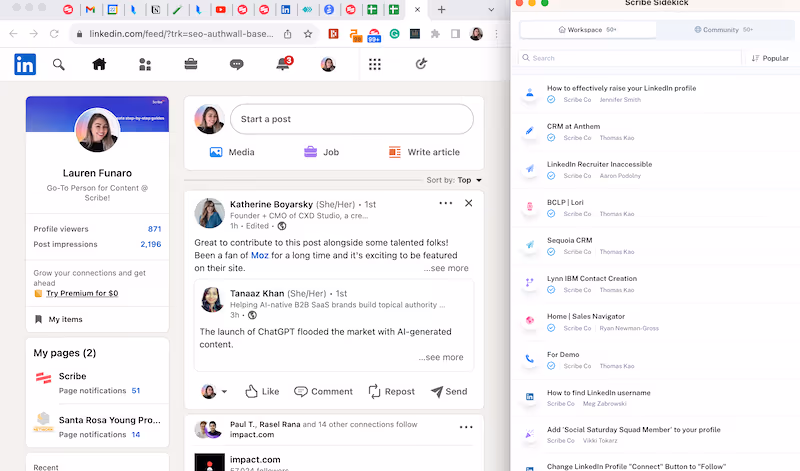Click the Scribe Sidekick search field
Screen dimensions: 800x471
[x=630, y=58]
